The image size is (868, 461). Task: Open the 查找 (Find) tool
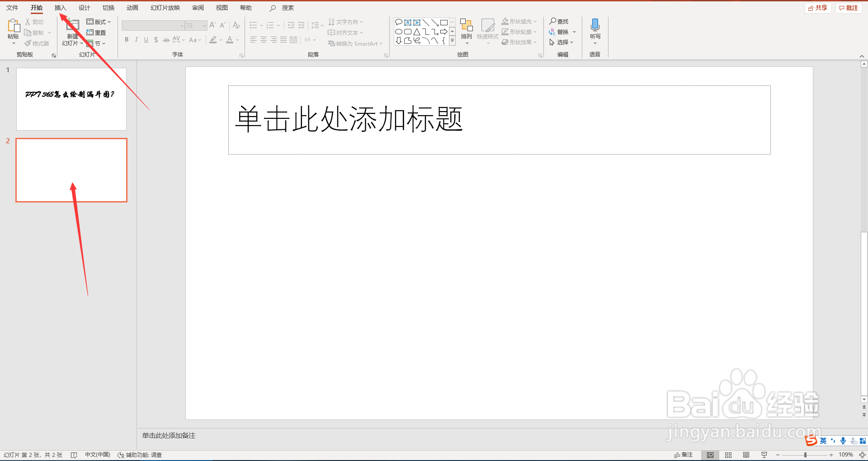(x=559, y=21)
